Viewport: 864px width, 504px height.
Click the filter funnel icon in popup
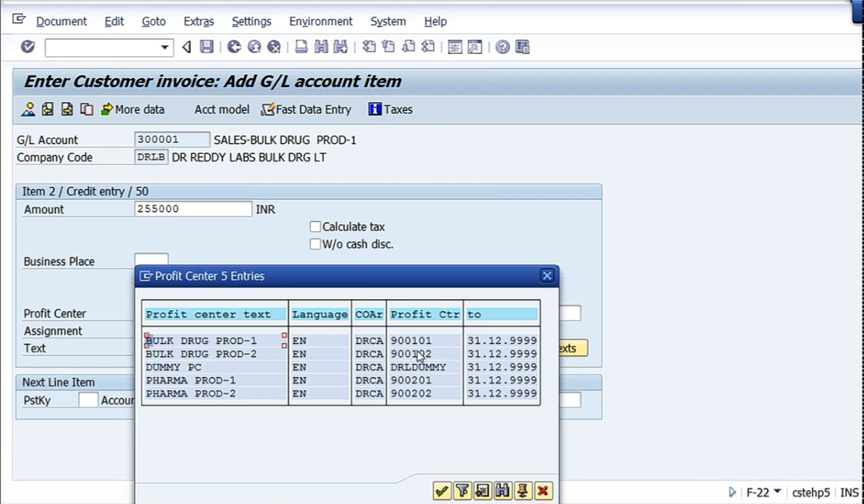coord(462,490)
